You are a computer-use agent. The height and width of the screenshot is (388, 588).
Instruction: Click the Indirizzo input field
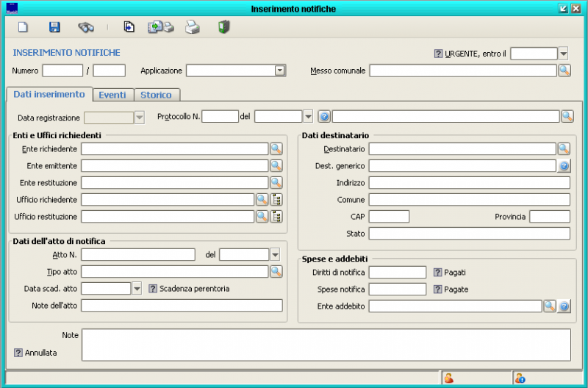pyautogui.click(x=469, y=183)
